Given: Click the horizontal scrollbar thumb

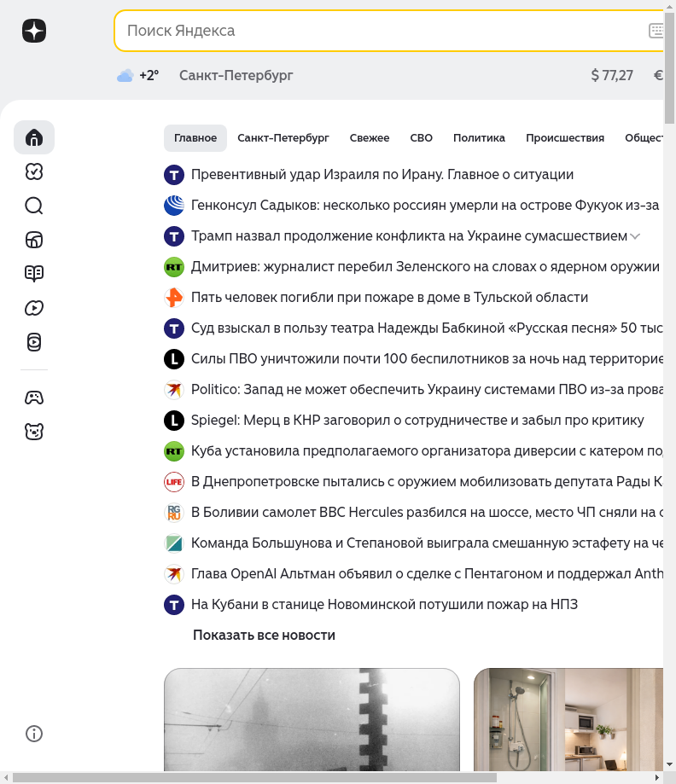Looking at the screenshot, I should pos(254,779).
